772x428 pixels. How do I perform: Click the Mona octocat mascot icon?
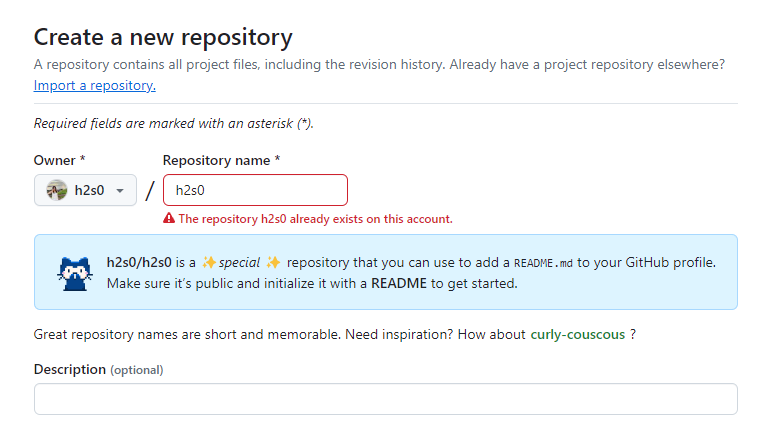click(x=74, y=273)
